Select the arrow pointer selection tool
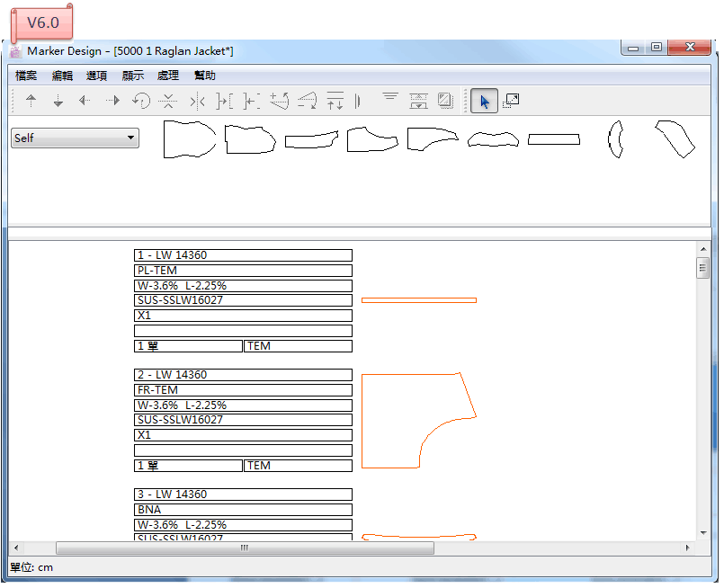Screen dimensions: 724x588 pyautogui.click(x=484, y=101)
